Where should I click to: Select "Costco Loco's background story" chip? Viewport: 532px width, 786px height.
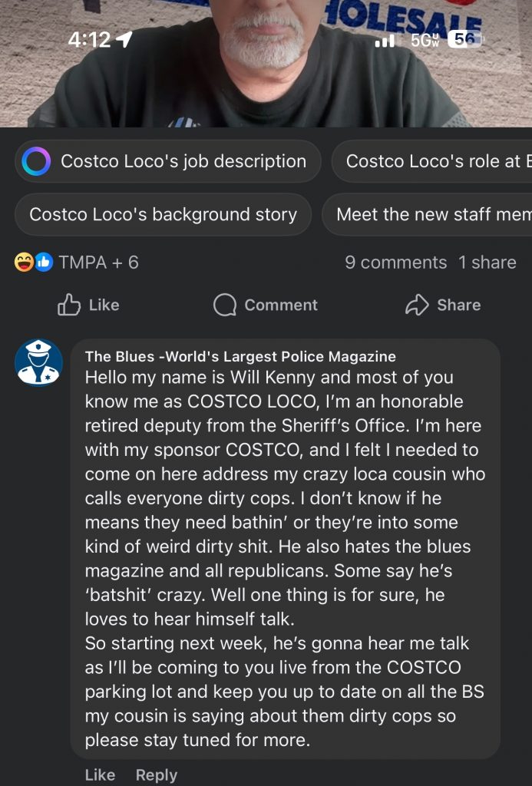click(x=163, y=214)
